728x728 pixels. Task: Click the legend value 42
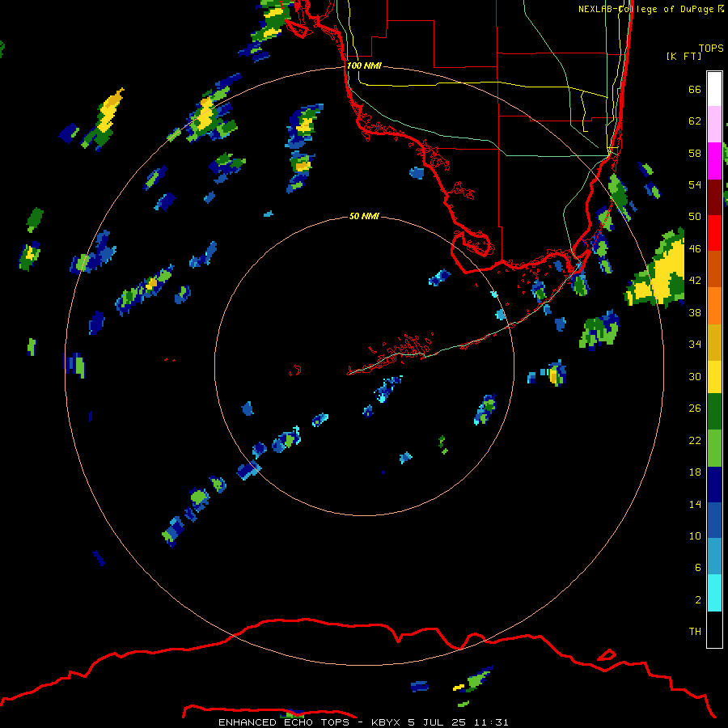pos(695,281)
